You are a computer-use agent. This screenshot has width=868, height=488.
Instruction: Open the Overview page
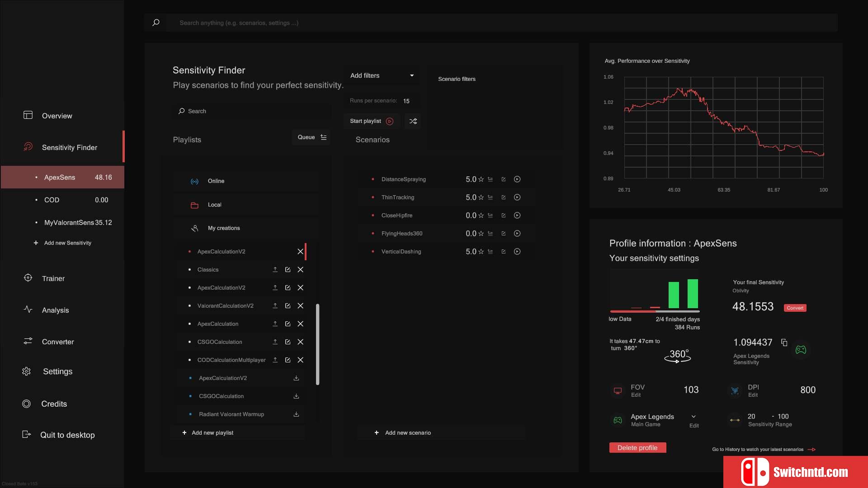click(57, 116)
